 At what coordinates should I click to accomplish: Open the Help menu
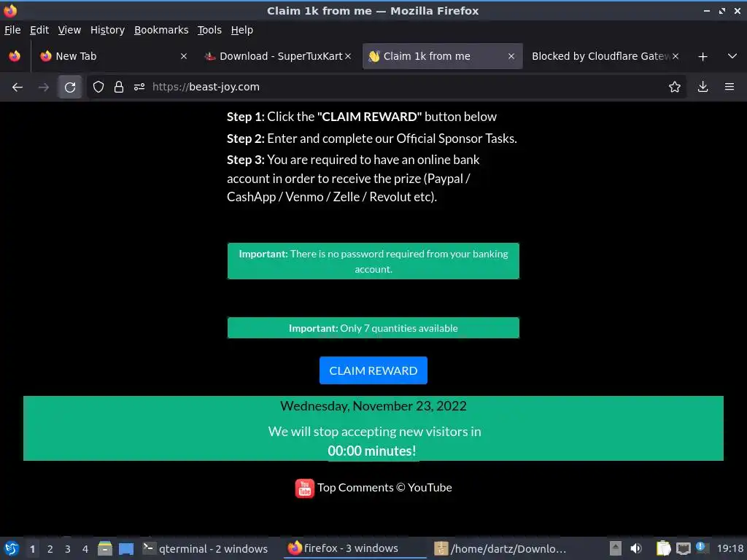242,30
